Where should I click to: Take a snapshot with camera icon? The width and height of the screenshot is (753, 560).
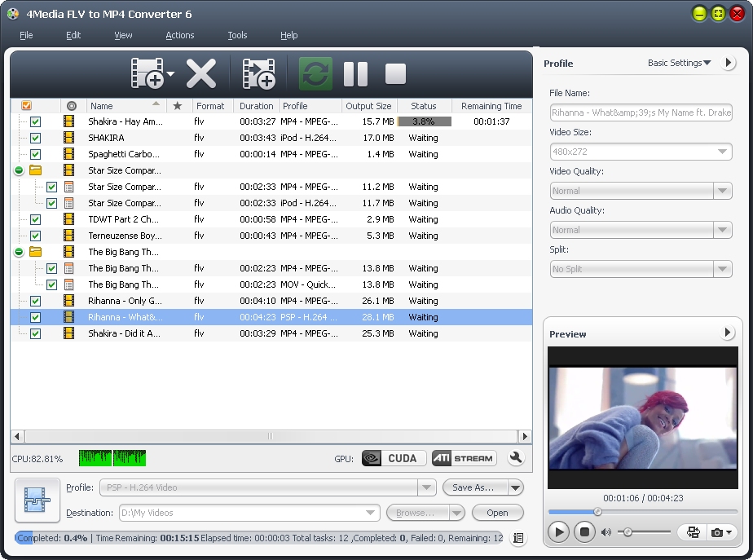[x=717, y=532]
